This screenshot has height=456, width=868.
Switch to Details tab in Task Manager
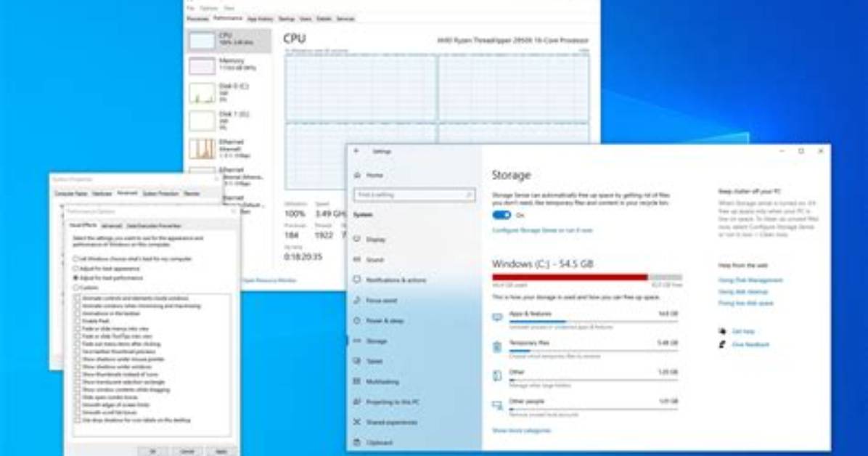pyautogui.click(x=324, y=19)
